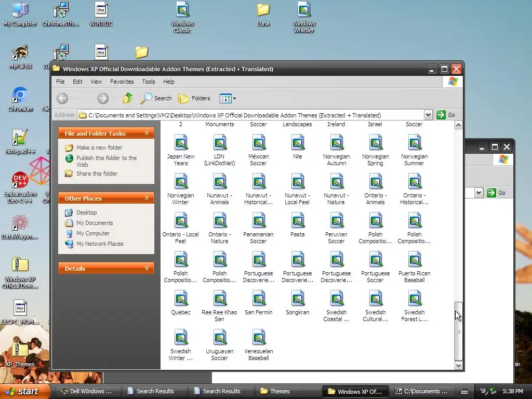Open the Luna folder on desktop
The height and width of the screenshot is (399, 532).
(x=263, y=15)
